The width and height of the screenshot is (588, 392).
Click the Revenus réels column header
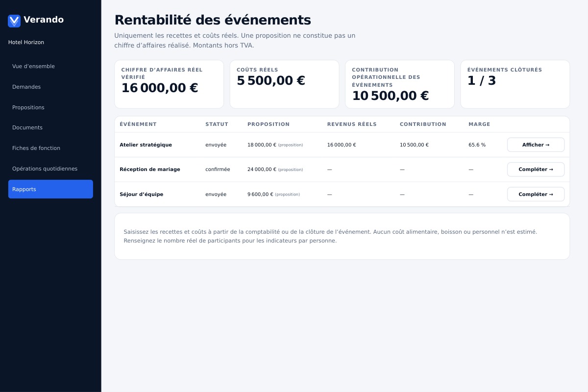point(352,124)
